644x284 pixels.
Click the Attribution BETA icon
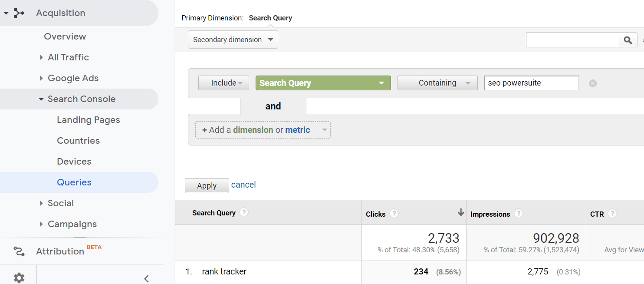tap(18, 251)
